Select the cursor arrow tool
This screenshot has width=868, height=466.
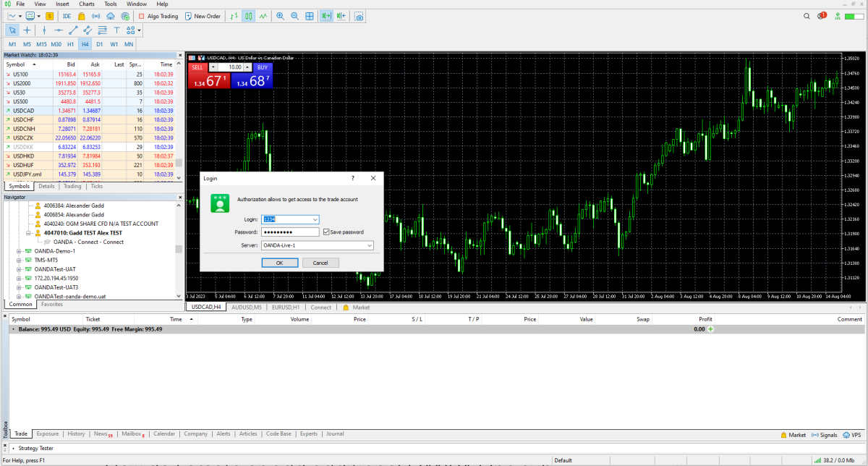(12, 30)
